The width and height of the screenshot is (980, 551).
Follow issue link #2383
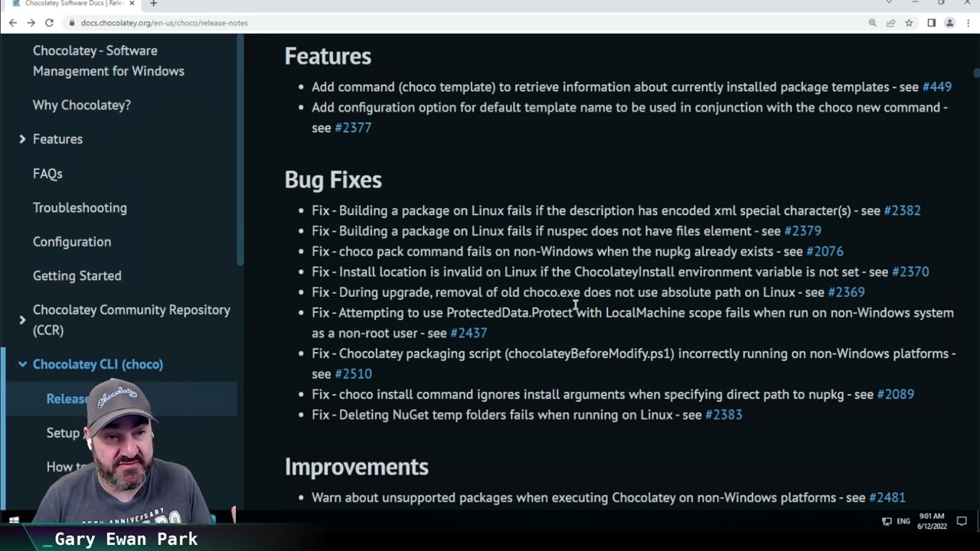point(724,415)
